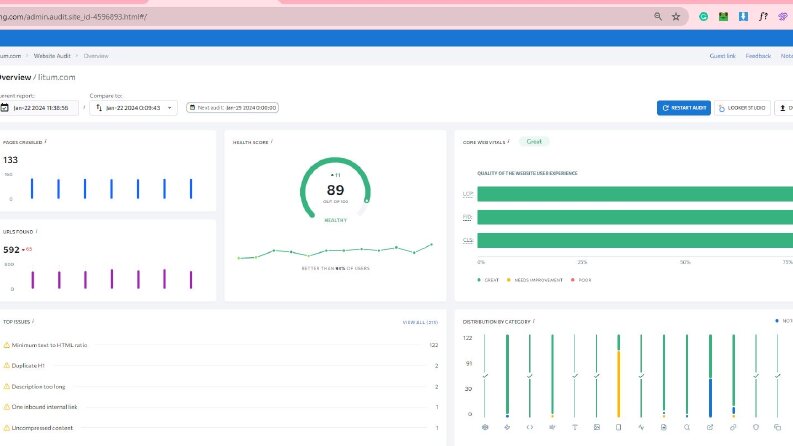Select the image category icon under chart
Image resolution: width=793 pixels, height=446 pixels.
coord(597,427)
